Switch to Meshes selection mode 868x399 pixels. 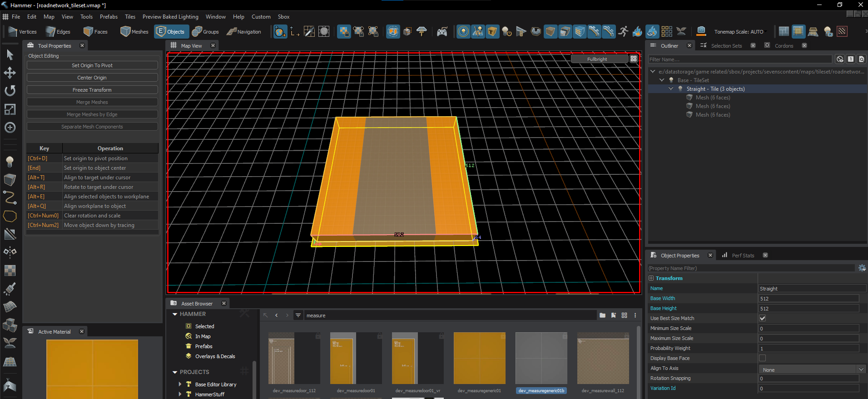coord(134,32)
